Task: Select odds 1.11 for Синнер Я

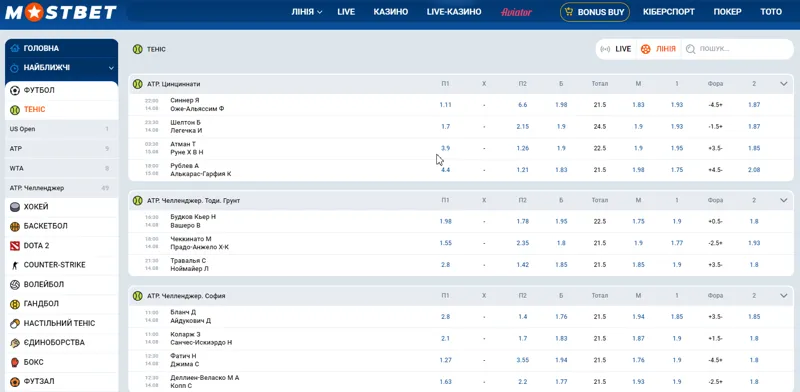Action: click(445, 105)
